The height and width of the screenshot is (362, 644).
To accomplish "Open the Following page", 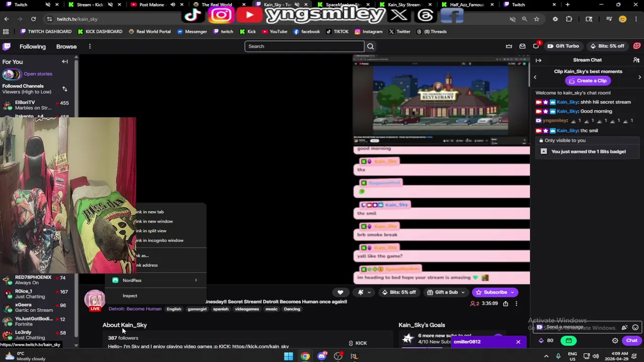I will (33, 46).
